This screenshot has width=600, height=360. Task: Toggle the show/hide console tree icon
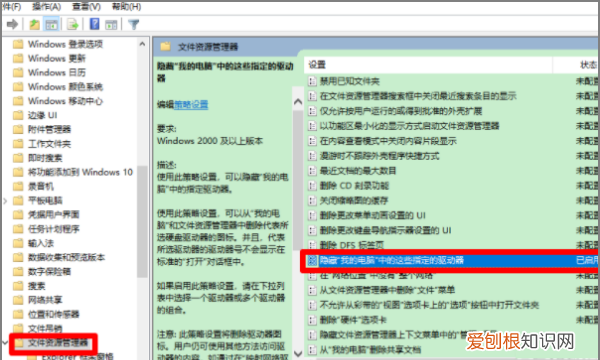pos(51,24)
